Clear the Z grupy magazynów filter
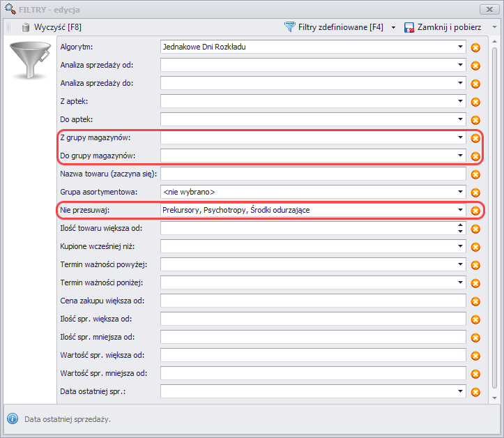This screenshot has width=504, height=438. point(475,138)
